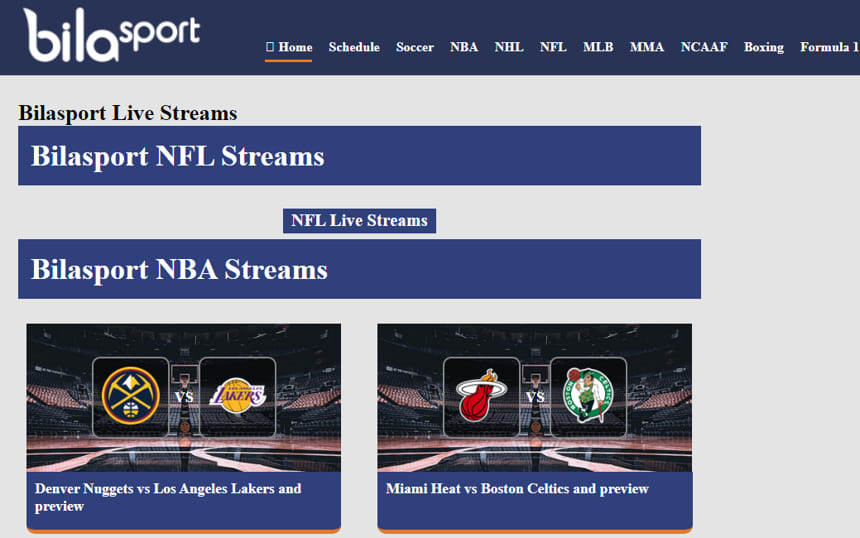Click the Boston Celtics team logo
The height and width of the screenshot is (538, 860).
click(x=588, y=396)
